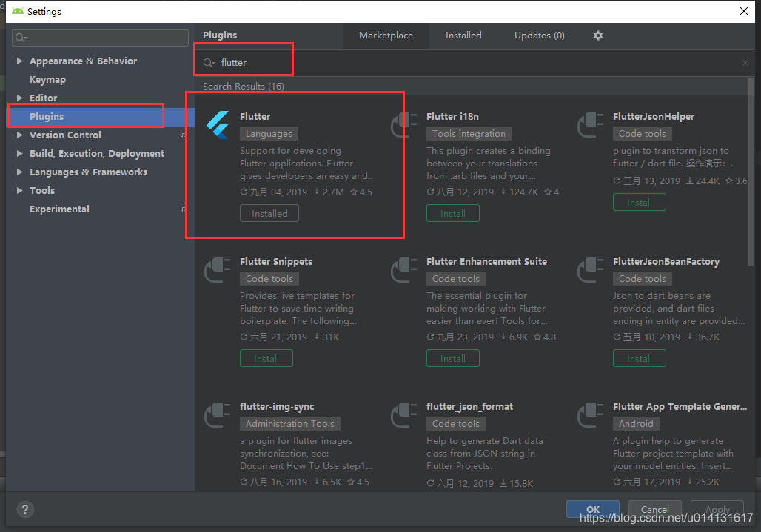
Task: Expand the Editor settings node
Action: [x=20, y=98]
